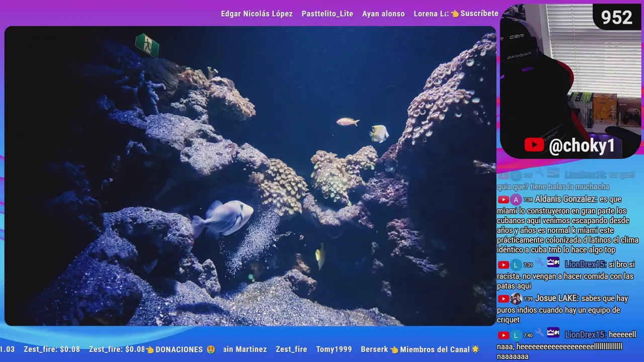Screen dimensions: 644x362
Task: Click the YouTube icon on Aldanis Gonzalez's message
Action: click(503, 200)
